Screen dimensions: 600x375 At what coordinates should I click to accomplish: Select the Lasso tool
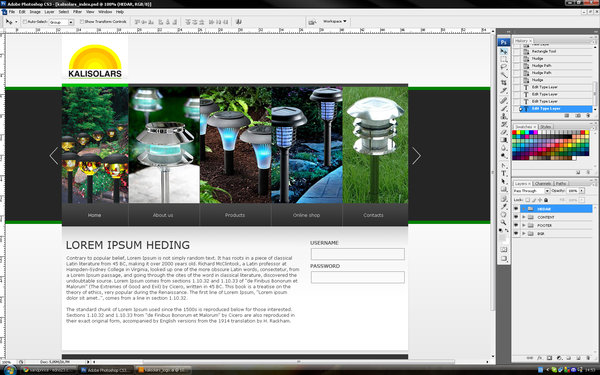[504, 67]
